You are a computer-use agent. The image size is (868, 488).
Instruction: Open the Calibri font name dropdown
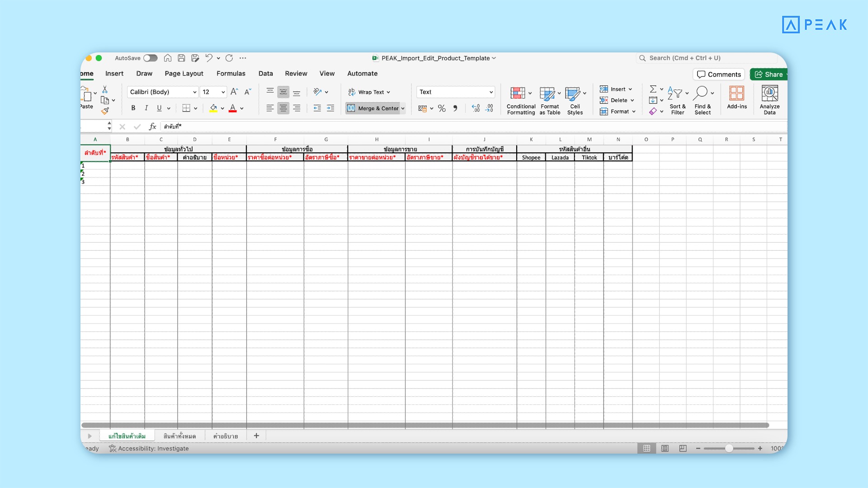[194, 92]
